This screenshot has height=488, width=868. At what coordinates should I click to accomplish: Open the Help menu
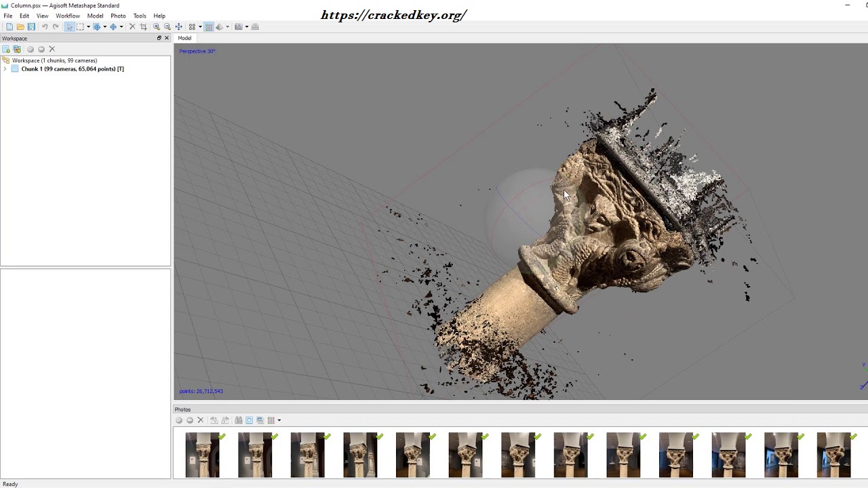tap(159, 16)
